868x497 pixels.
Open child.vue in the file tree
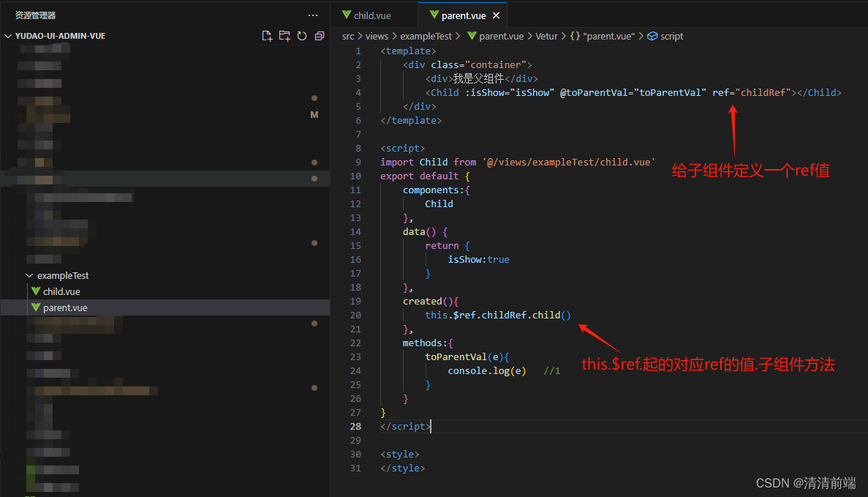point(61,291)
